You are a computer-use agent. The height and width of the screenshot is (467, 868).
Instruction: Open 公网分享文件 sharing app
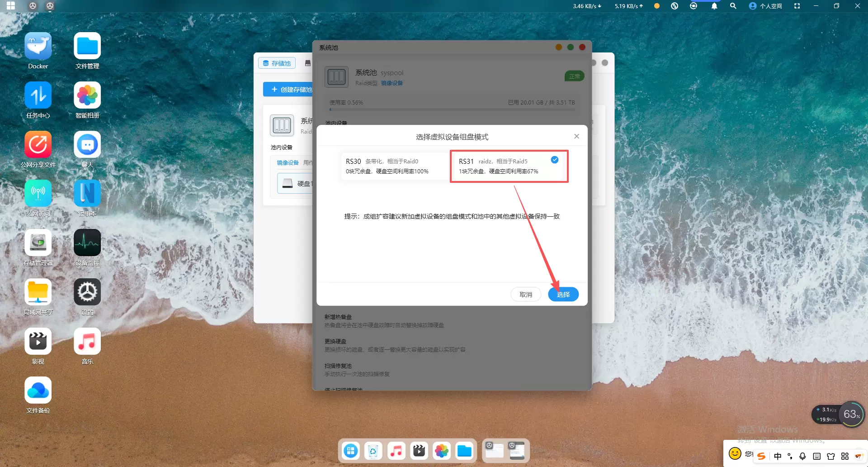[x=38, y=145]
